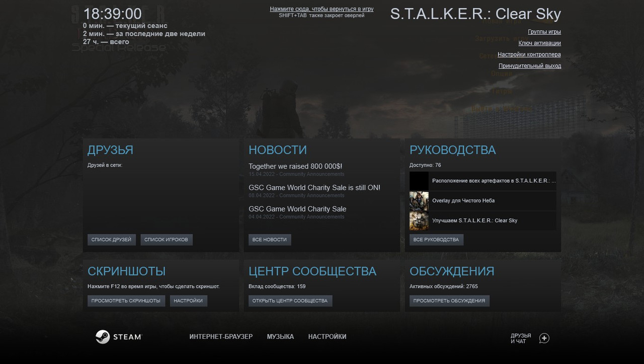Click the Steam logo icon

click(103, 337)
